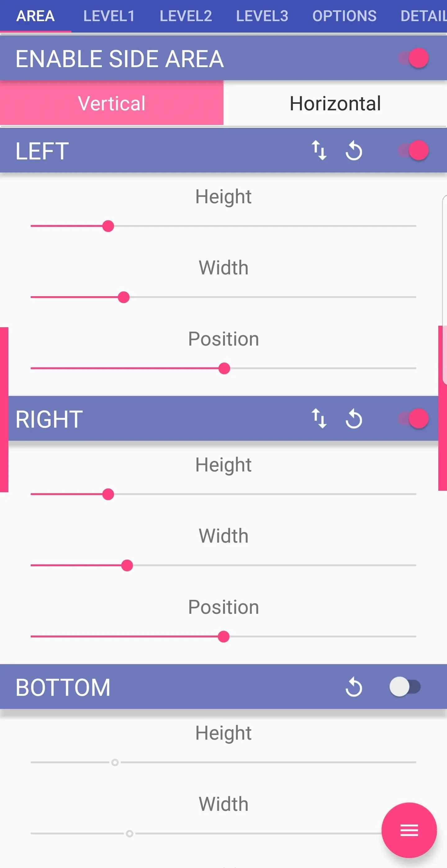The width and height of the screenshot is (447, 868).
Task: Click the RIGHT Width slider track
Action: click(x=223, y=565)
